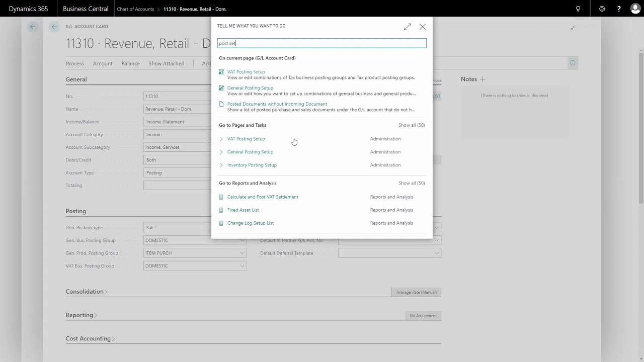Open the Settings gear in top bar
The width and height of the screenshot is (644, 362).
click(x=602, y=9)
